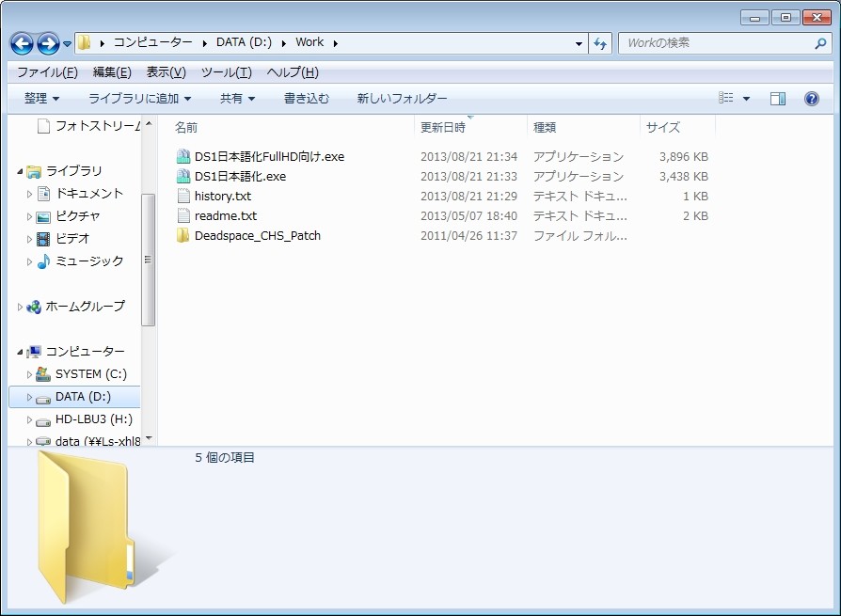Viewport: 841px width, 616px height.
Task: Sort by the 種類 column header
Action: 545,127
